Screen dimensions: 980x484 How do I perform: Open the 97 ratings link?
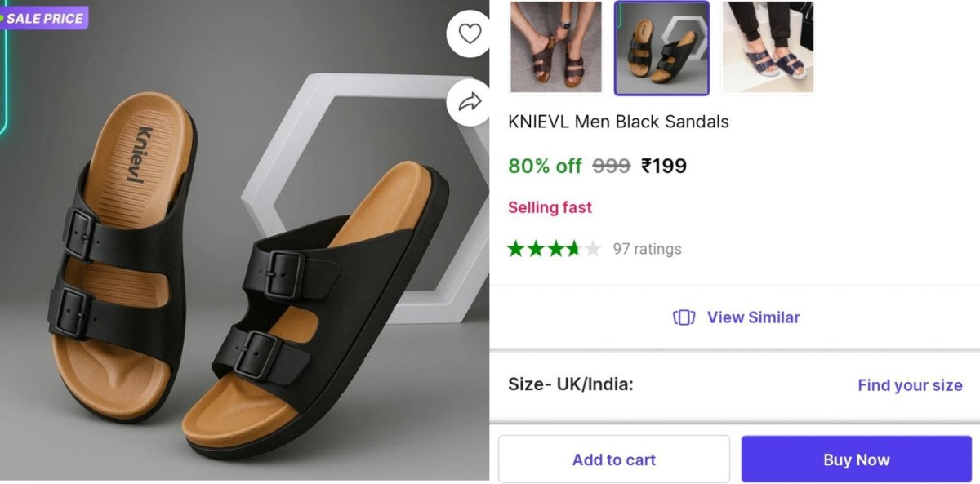pos(647,249)
